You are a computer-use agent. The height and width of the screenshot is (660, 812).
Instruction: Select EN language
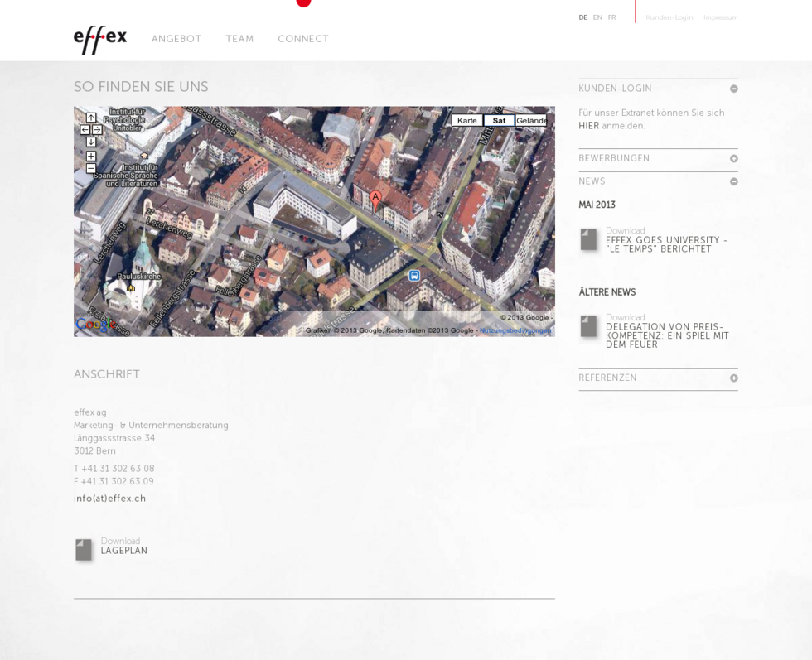pos(597,17)
